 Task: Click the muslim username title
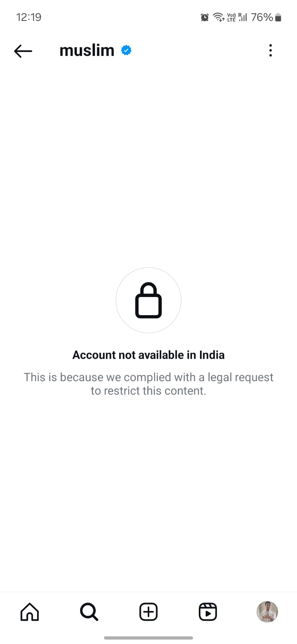tap(87, 50)
